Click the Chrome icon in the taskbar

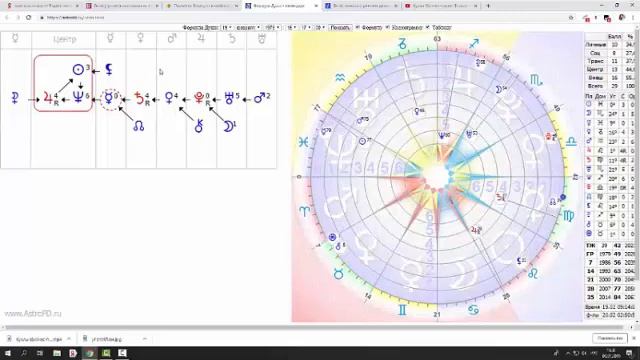click(x=89, y=353)
